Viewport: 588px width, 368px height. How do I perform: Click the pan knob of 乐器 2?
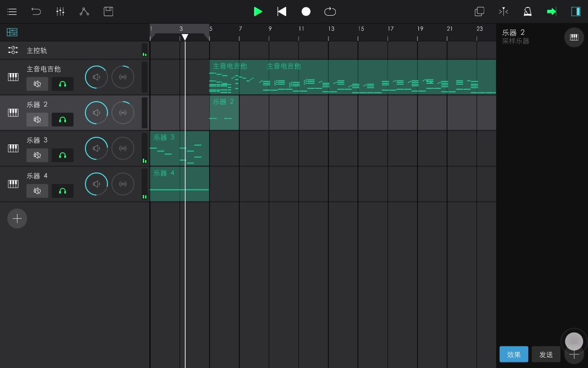[123, 113]
